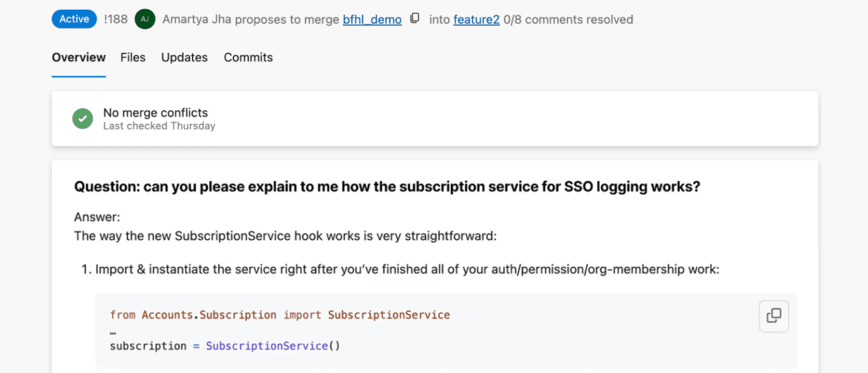Click the No merge conflicts status
The image size is (868, 373).
tap(156, 113)
